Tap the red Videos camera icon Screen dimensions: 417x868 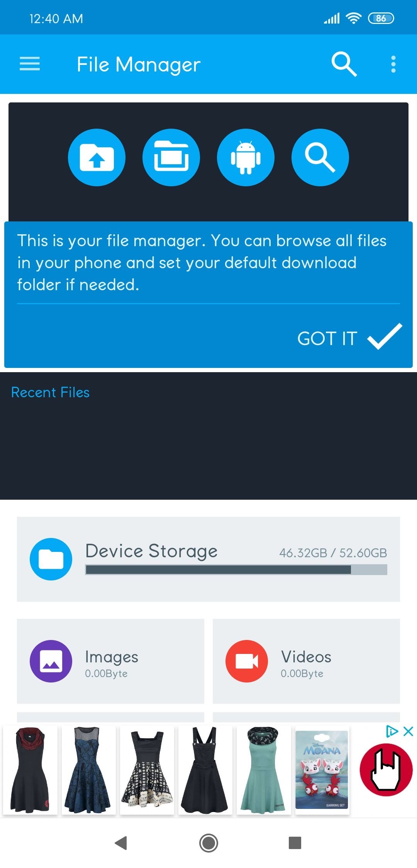[247, 661]
